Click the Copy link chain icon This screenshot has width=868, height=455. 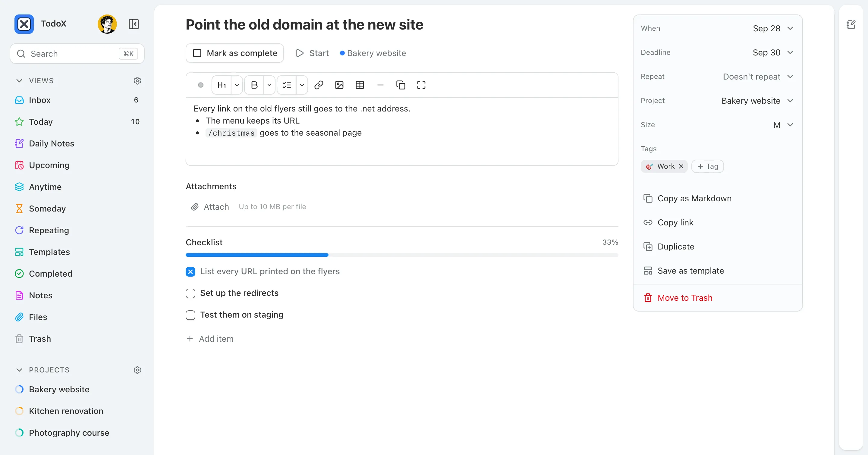648,223
